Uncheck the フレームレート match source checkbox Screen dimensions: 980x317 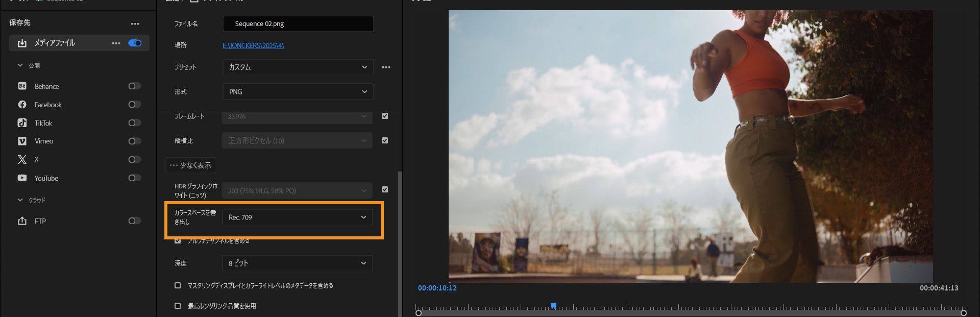pos(385,116)
